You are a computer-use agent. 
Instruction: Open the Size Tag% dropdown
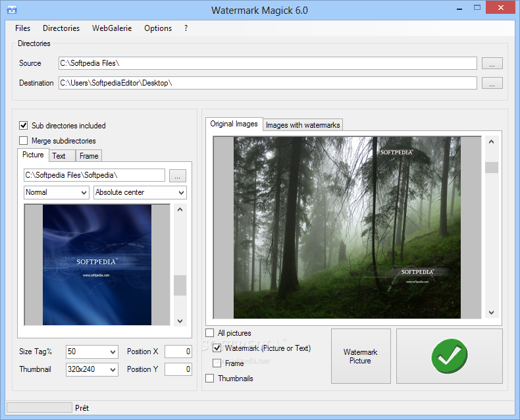coord(92,352)
